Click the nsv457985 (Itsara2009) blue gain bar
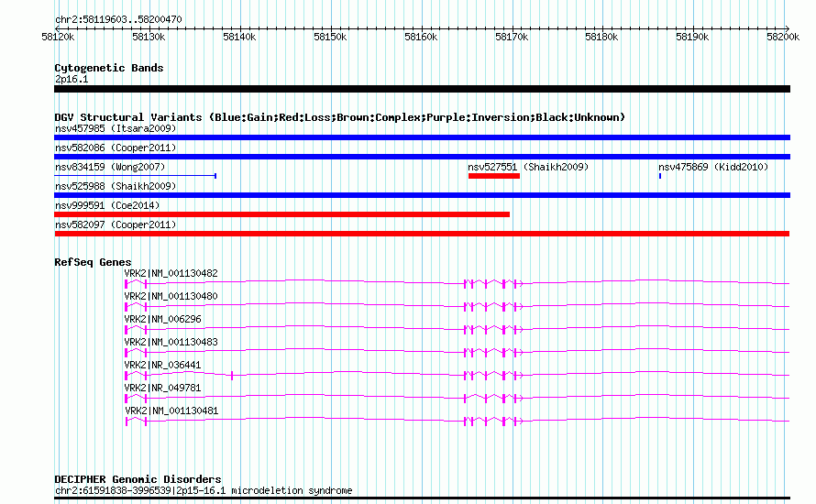The image size is (816, 504). point(422,137)
